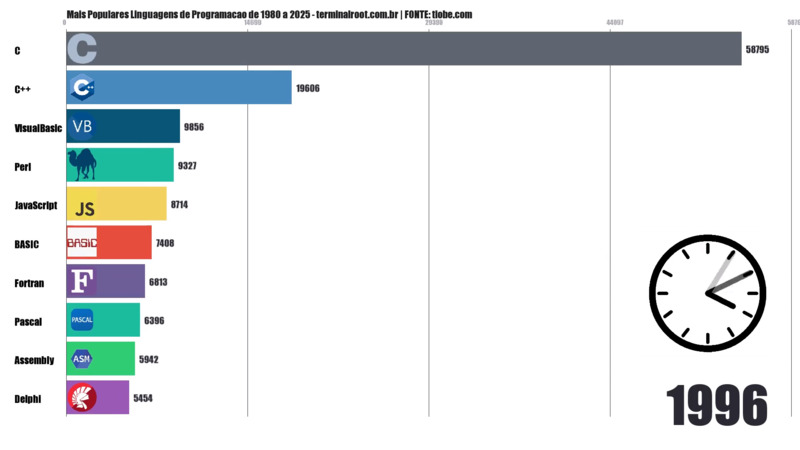The width and height of the screenshot is (800, 450).
Task: Click the "JavaScript" row label
Action: pyautogui.click(x=36, y=205)
